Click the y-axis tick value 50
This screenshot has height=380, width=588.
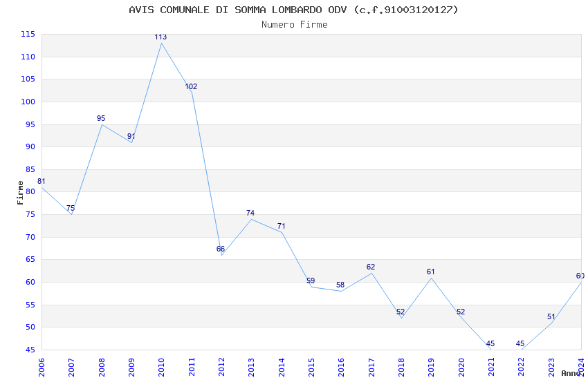click(30, 327)
